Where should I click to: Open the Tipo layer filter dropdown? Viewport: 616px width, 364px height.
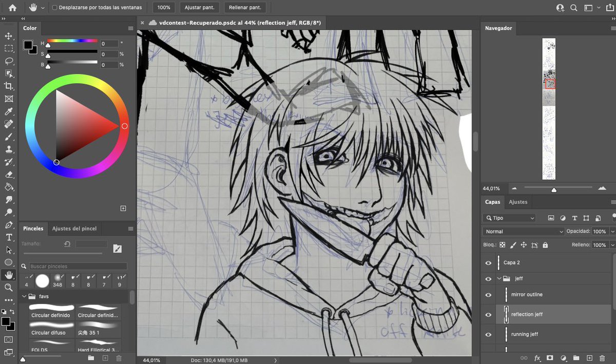pyautogui.click(x=509, y=218)
